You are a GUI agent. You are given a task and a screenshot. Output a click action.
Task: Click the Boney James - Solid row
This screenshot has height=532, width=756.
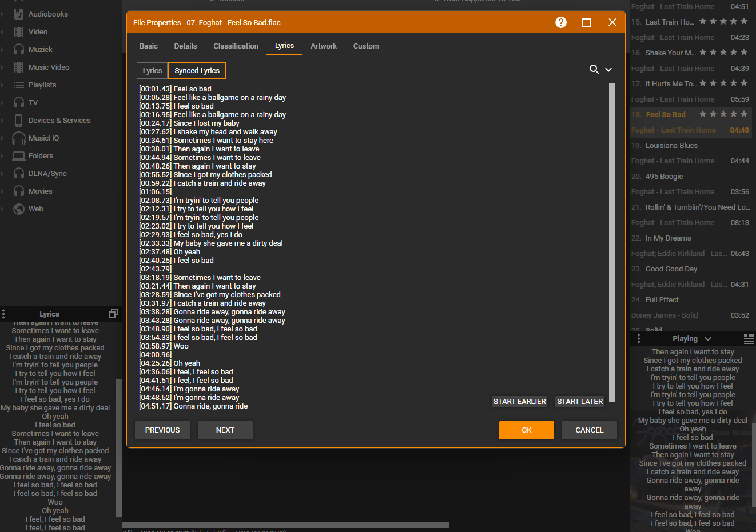(x=690, y=315)
